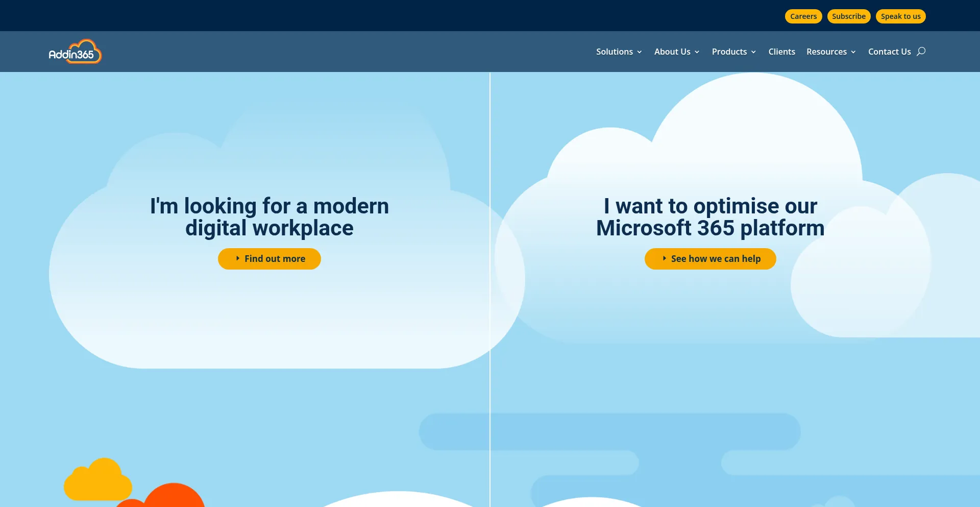Expand the About Us dropdown chevron
980x507 pixels.
pyautogui.click(x=697, y=52)
